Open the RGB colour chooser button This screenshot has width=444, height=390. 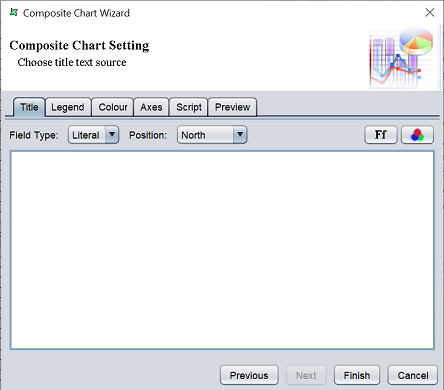417,135
